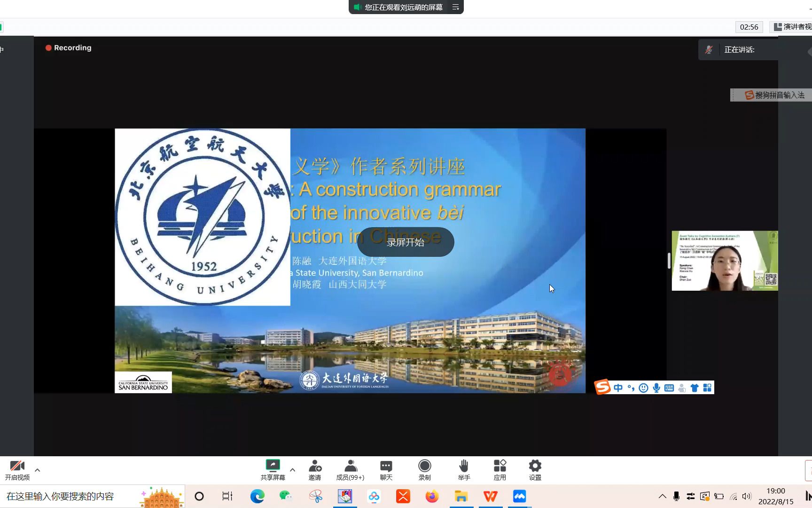Start screen sharing with 共享屏幕
This screenshot has height=508, width=812.
point(273,470)
